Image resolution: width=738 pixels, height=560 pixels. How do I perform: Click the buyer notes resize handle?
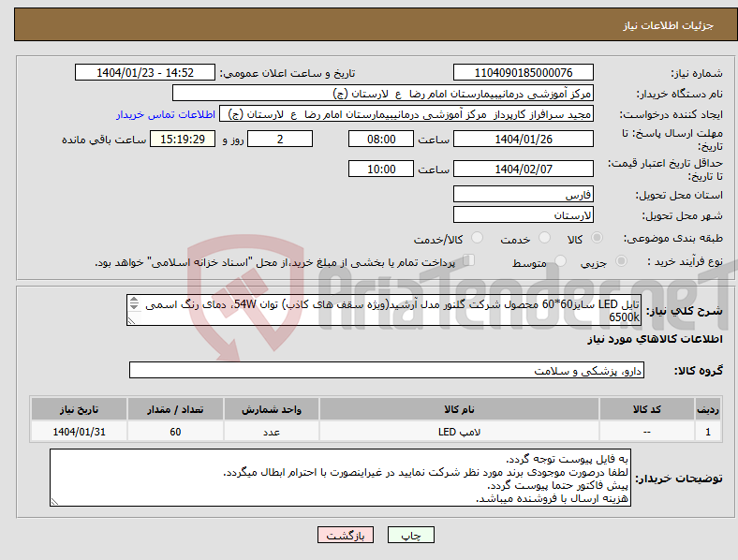coord(54,502)
